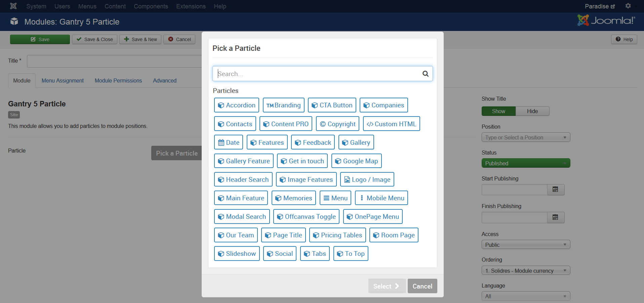Switch to the Menu Assignment tab

click(63, 81)
